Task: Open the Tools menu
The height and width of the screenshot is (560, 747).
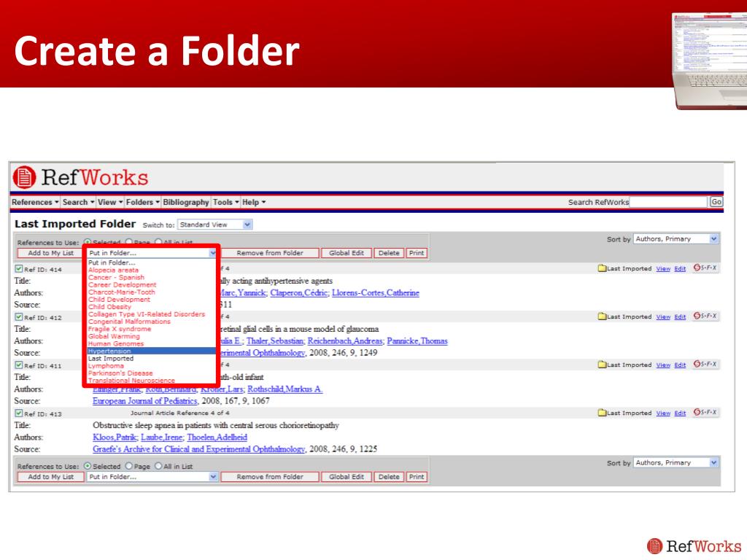Action: [226, 203]
